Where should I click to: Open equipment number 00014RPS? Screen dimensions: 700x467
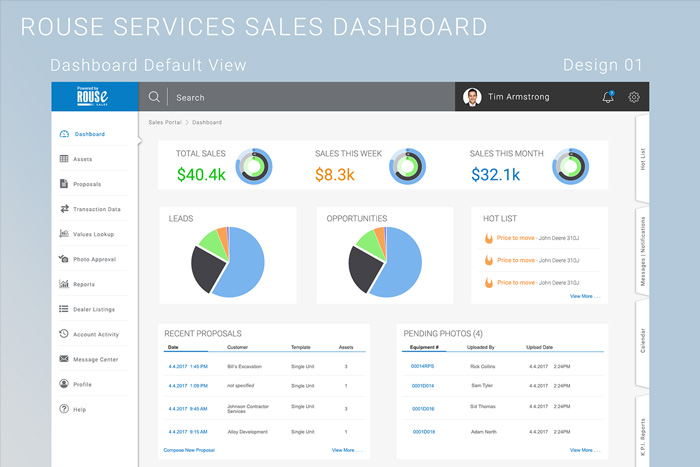pyautogui.click(x=422, y=366)
